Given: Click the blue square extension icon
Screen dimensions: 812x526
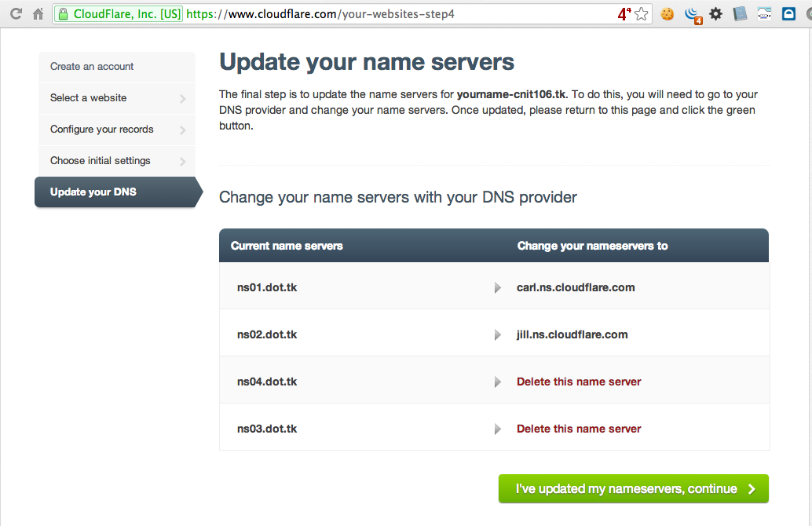Looking at the screenshot, I should (x=788, y=14).
